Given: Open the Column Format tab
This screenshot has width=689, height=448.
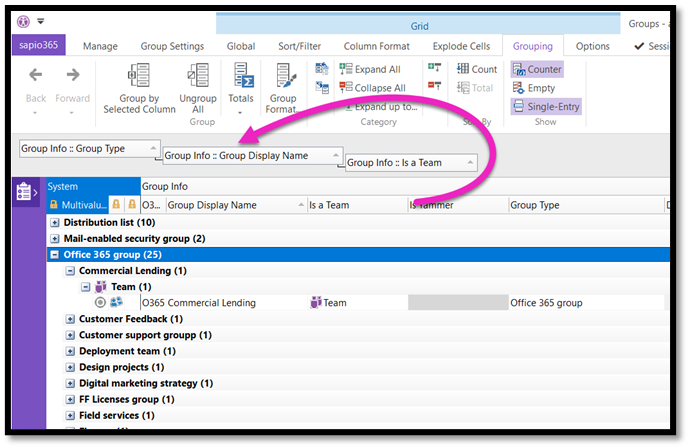Looking at the screenshot, I should [377, 46].
